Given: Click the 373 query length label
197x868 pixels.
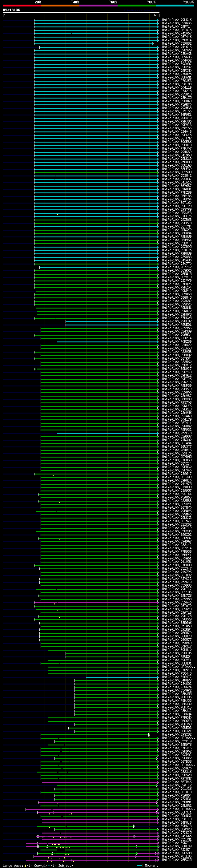Looking at the screenshot, I should click(x=155, y=15).
